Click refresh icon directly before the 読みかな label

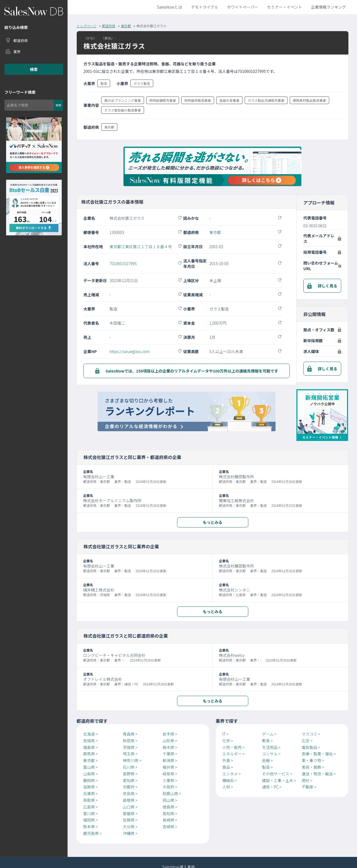pos(180,218)
